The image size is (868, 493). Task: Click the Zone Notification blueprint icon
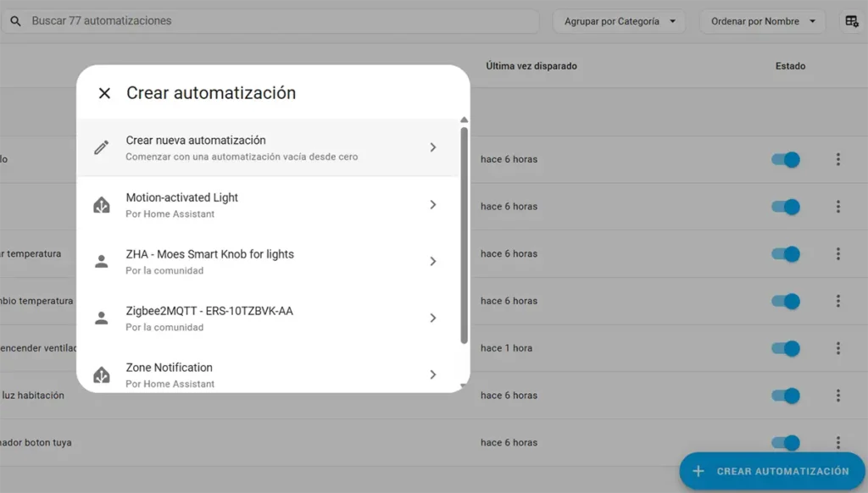[x=102, y=374]
